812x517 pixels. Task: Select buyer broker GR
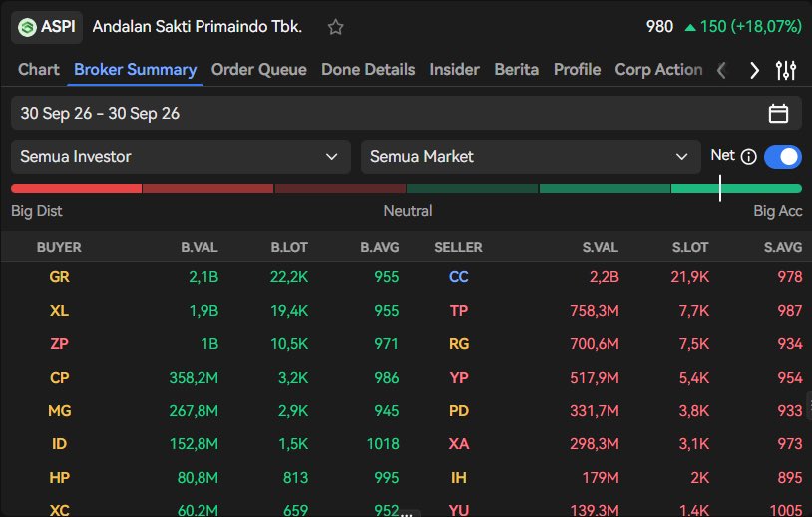[x=59, y=277]
